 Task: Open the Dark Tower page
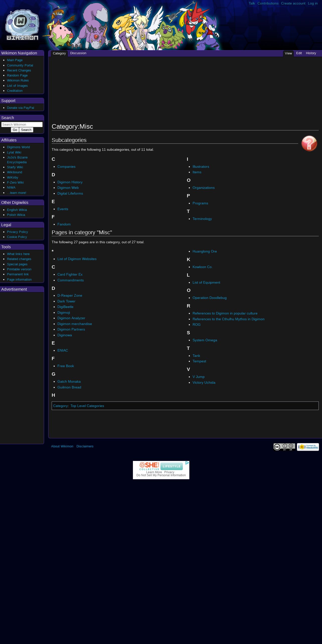click(x=66, y=301)
